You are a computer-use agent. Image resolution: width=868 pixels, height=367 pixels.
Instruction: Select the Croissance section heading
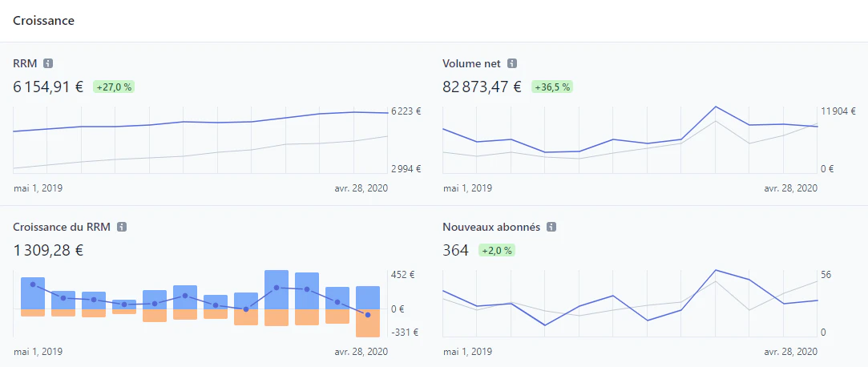44,21
